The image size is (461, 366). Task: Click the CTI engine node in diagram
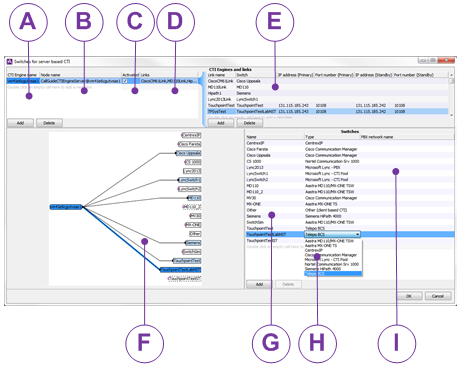tap(66, 207)
